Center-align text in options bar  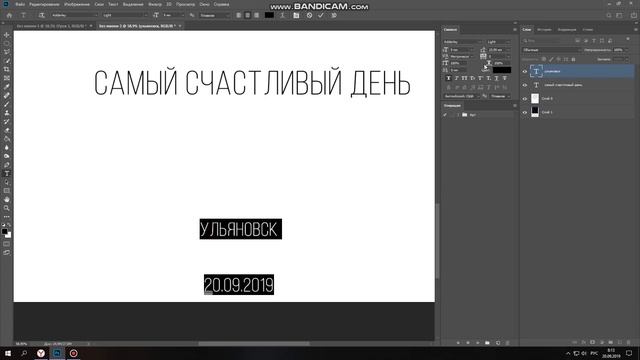tap(247, 15)
